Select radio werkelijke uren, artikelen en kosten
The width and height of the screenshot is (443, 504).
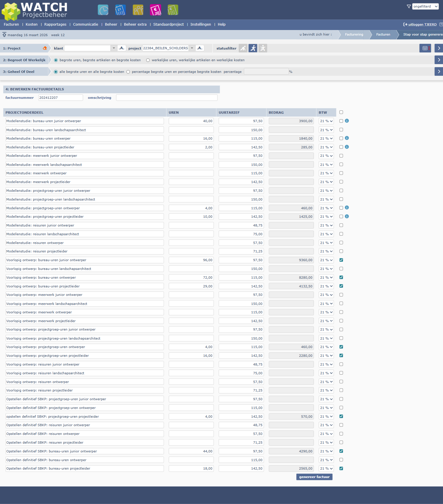[x=148, y=60]
